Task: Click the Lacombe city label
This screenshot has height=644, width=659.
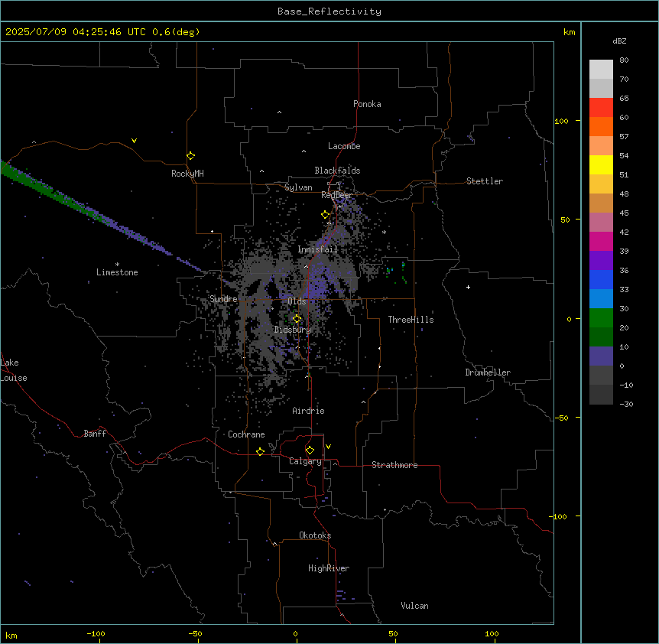Action: click(344, 146)
